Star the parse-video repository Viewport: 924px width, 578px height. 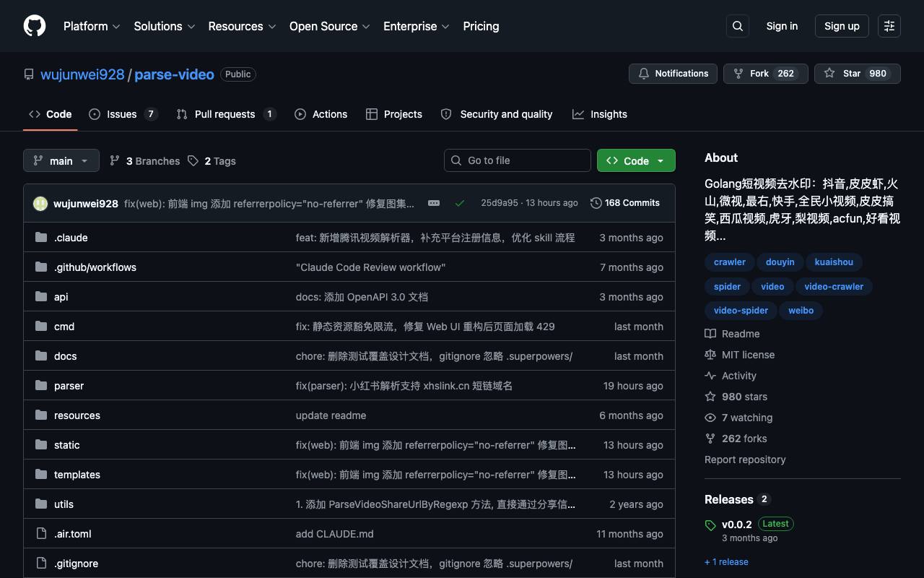(858, 74)
